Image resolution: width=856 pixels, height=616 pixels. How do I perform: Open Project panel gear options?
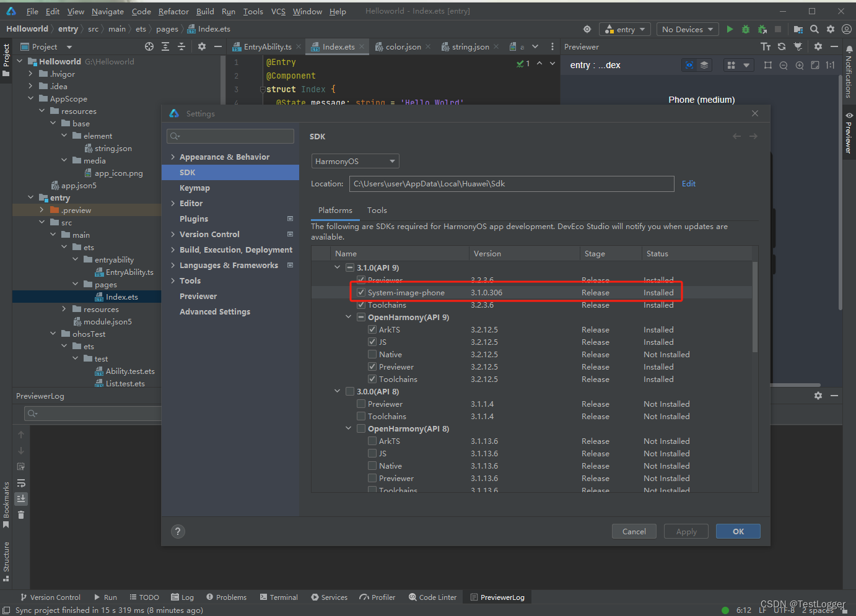point(202,46)
